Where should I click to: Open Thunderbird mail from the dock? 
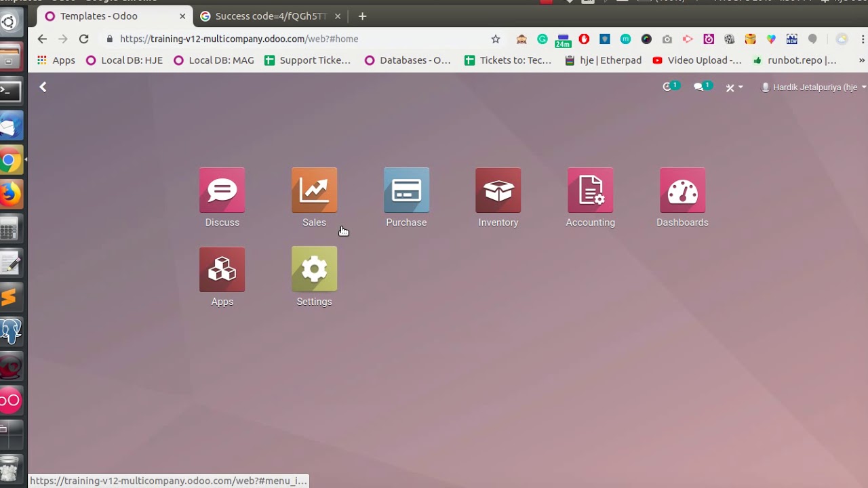pyautogui.click(x=10, y=126)
